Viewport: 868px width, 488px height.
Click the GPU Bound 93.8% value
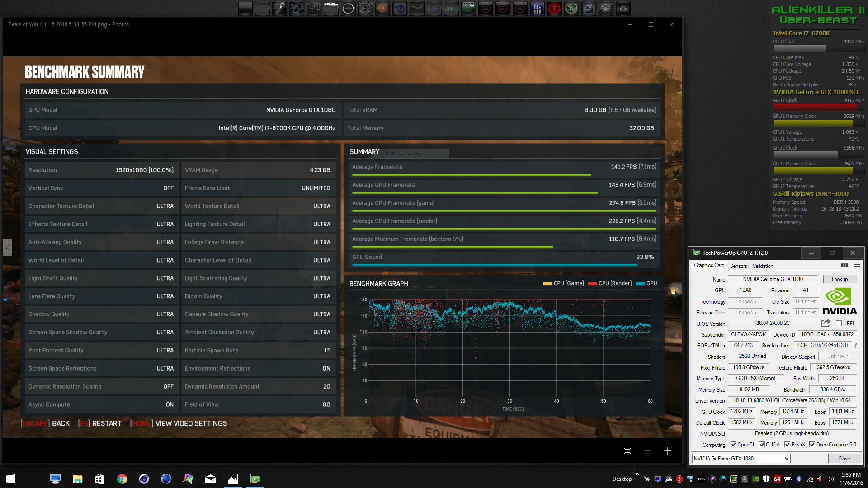pyautogui.click(x=645, y=257)
